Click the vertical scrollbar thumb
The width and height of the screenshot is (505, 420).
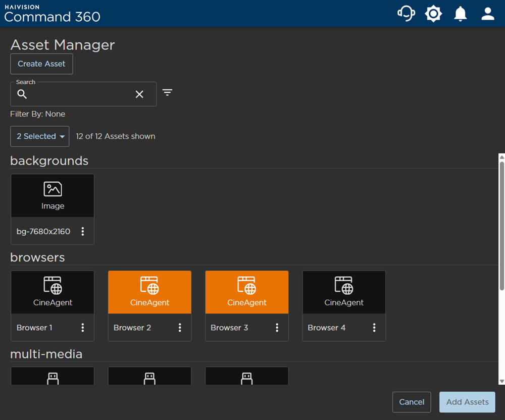[x=501, y=226]
